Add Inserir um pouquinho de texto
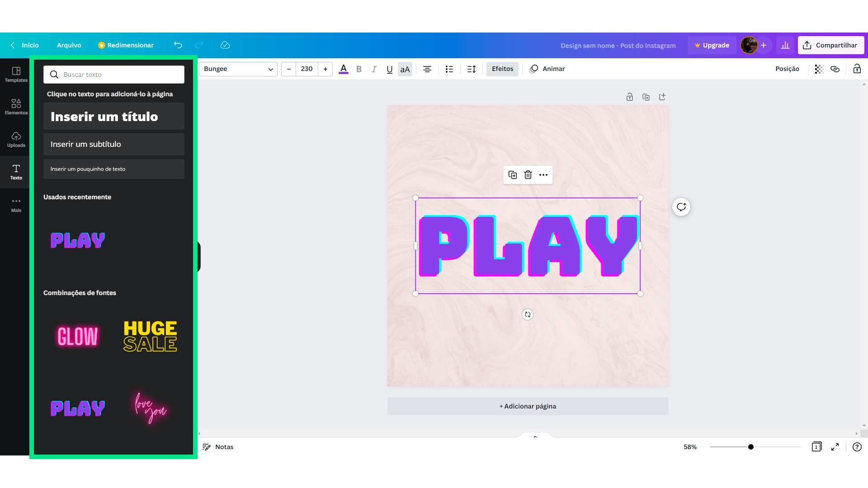The height and width of the screenshot is (488, 868). point(114,169)
